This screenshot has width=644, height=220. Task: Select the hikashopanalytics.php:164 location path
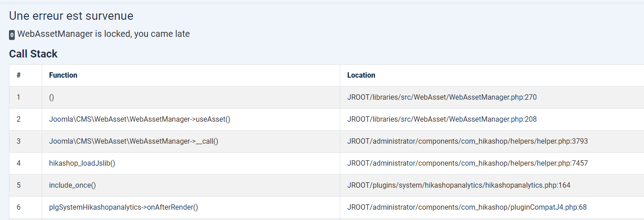(459, 185)
